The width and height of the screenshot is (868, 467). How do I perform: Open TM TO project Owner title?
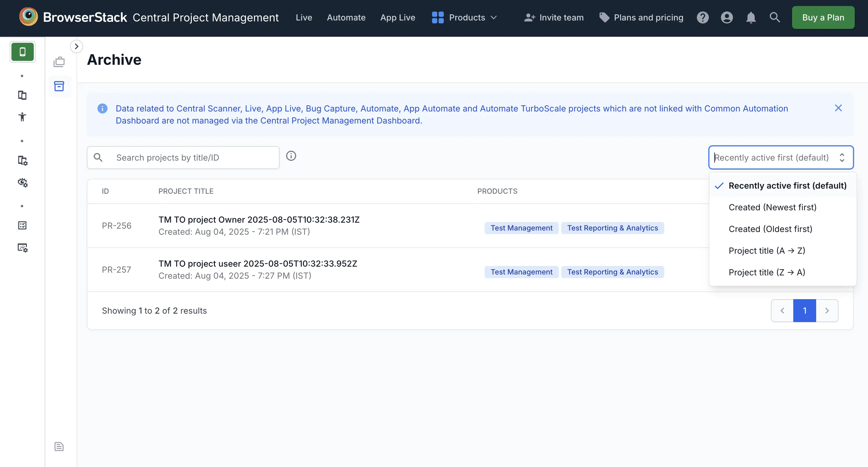259,220
